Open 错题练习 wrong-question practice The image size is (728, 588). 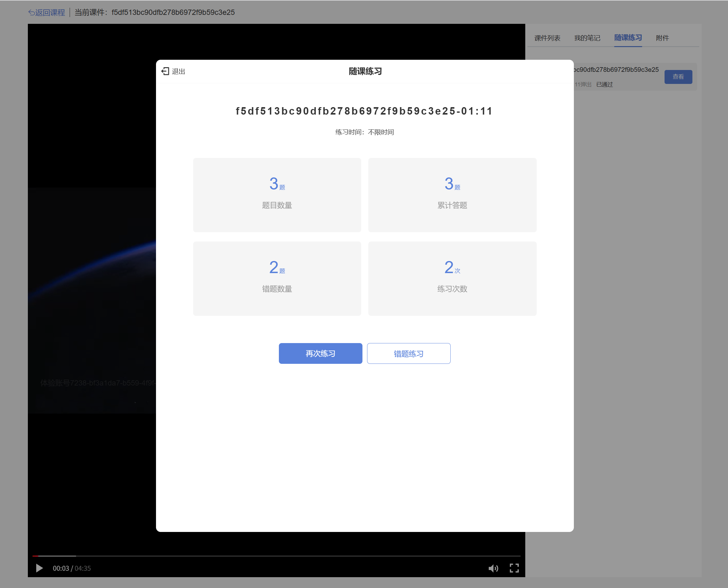pyautogui.click(x=408, y=353)
